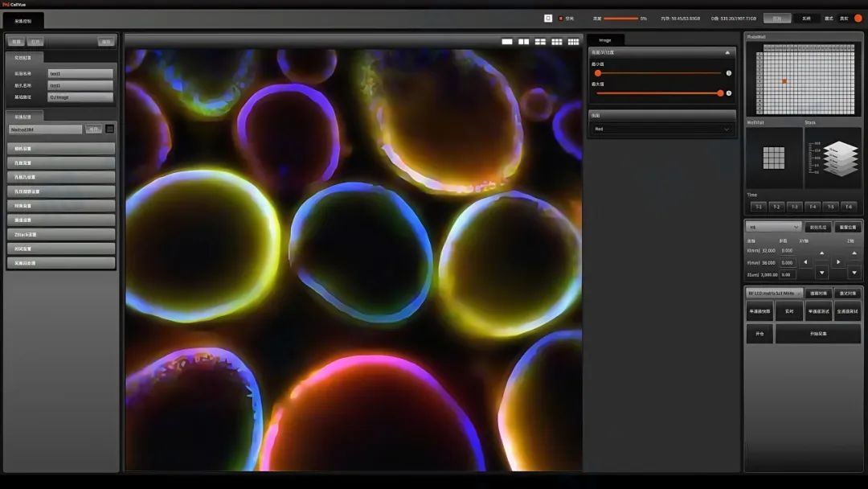Open the BF LED matrix channel dropdown
This screenshot has height=489, width=868.
pyautogui.click(x=774, y=294)
